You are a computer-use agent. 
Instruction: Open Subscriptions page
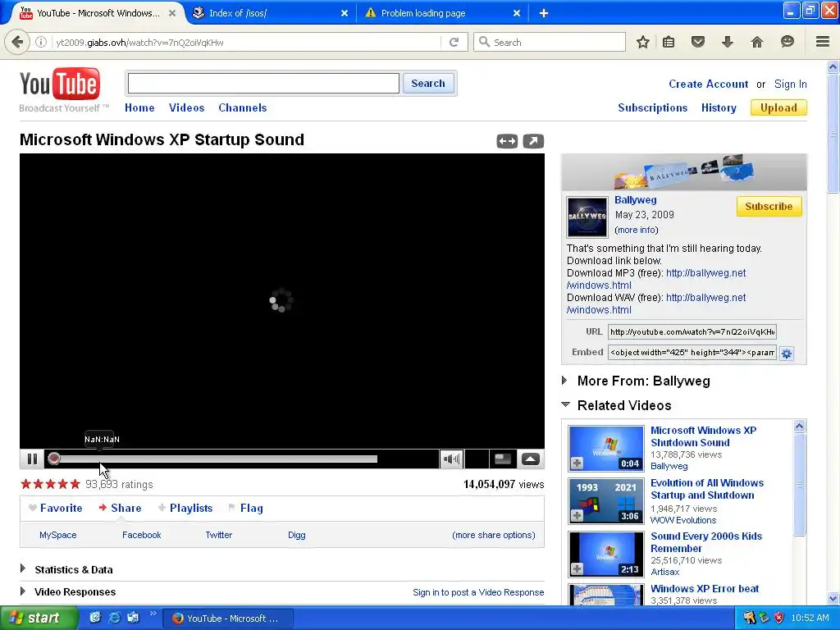[652, 107]
